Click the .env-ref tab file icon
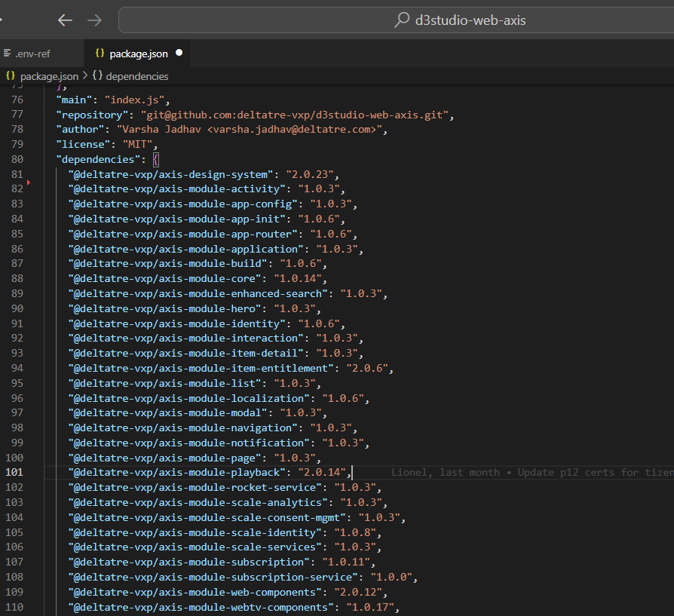674x616 pixels. point(8,53)
